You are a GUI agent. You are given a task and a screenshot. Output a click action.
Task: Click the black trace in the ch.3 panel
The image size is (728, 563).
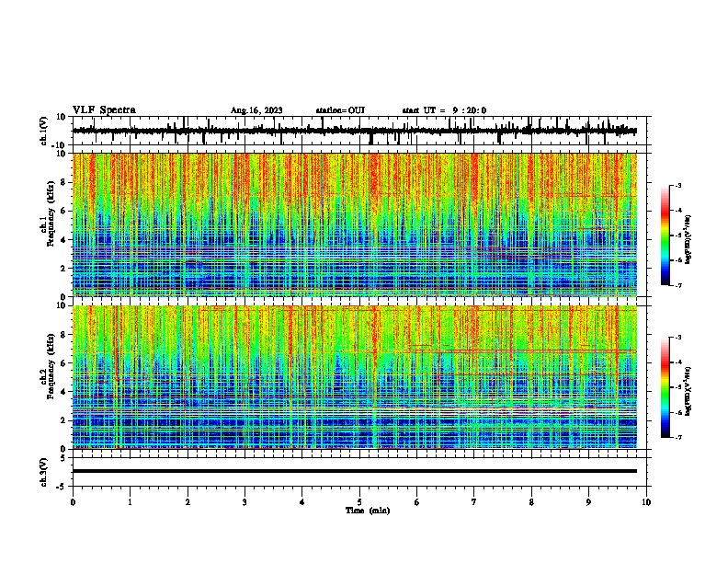point(355,471)
